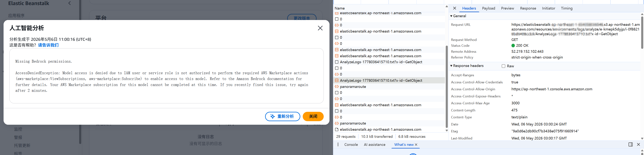Click the Headers pane vertical scrollbar thumb
This screenshot has width=644, height=155.
[642, 33]
